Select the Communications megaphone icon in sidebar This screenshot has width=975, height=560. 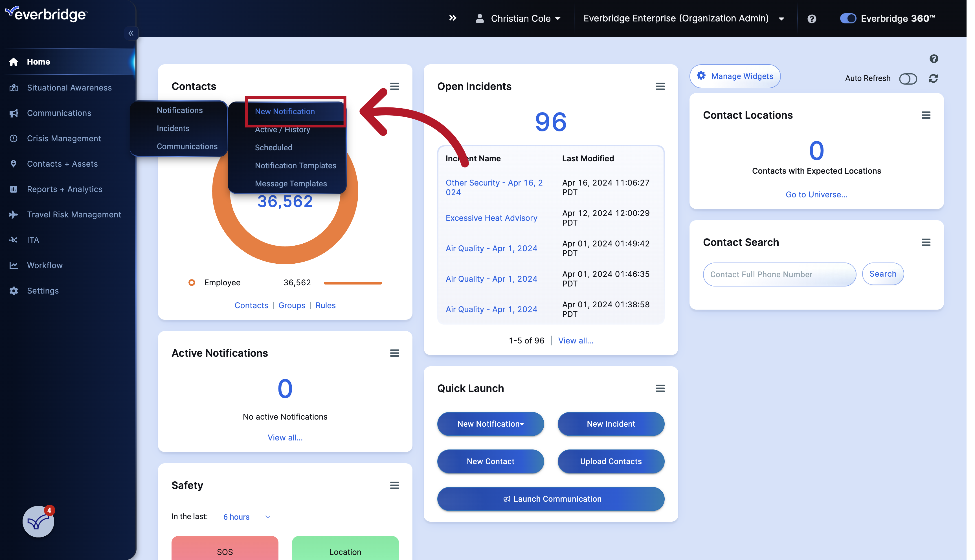tap(14, 113)
